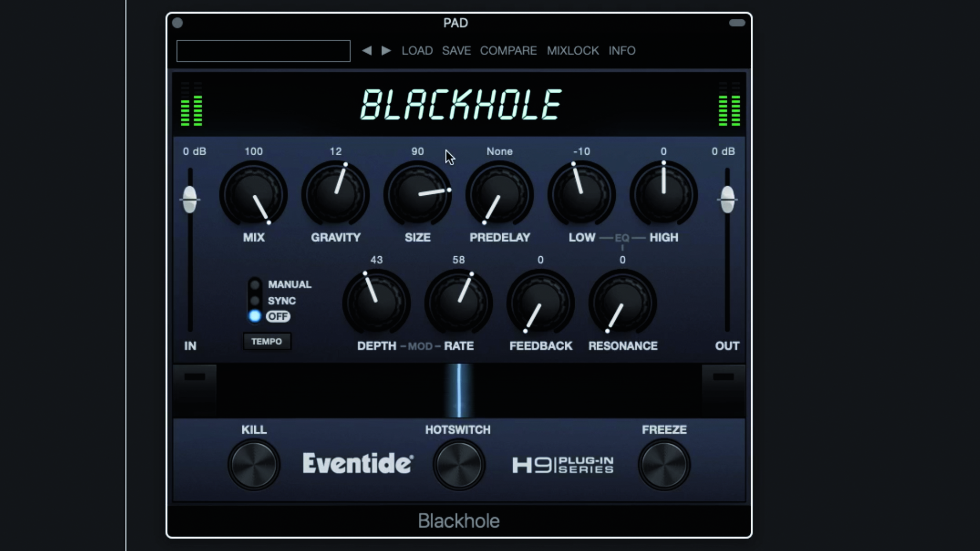Viewport: 980px width, 551px height.
Task: Open the INFO panel
Action: click(x=622, y=51)
